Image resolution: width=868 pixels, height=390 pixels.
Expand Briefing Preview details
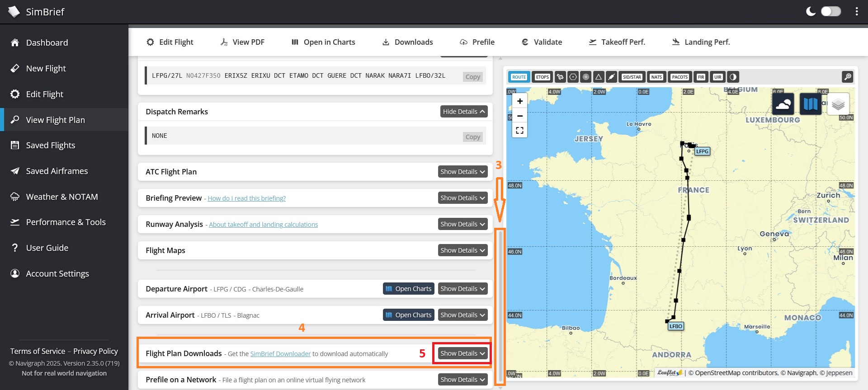[x=462, y=198]
